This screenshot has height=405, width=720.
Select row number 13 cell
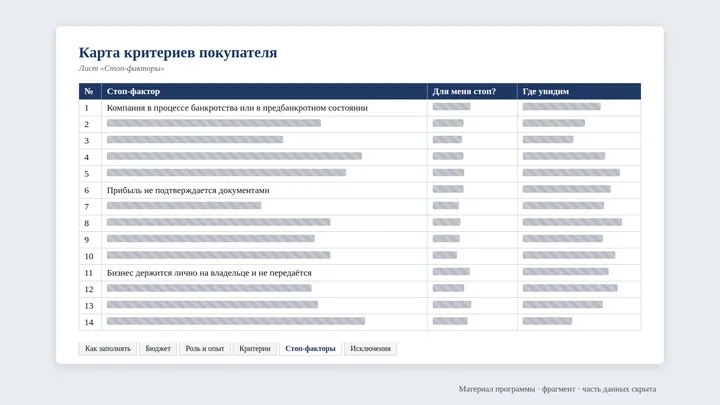tap(90, 306)
